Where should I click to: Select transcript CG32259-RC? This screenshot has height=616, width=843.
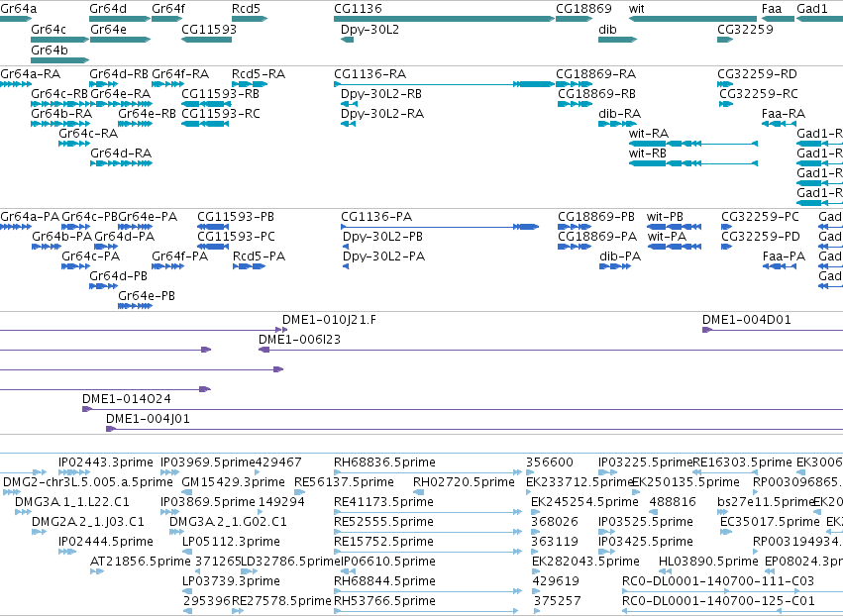pyautogui.click(x=759, y=94)
